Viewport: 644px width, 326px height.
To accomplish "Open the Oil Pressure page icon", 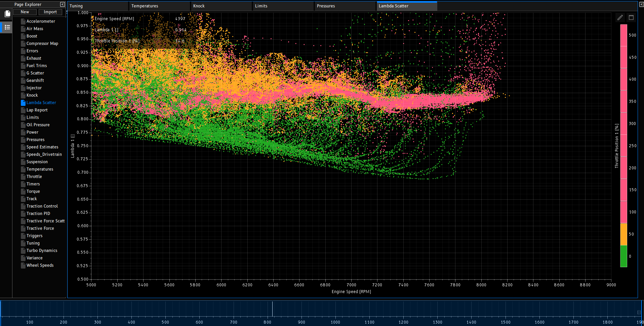I will click(23, 125).
